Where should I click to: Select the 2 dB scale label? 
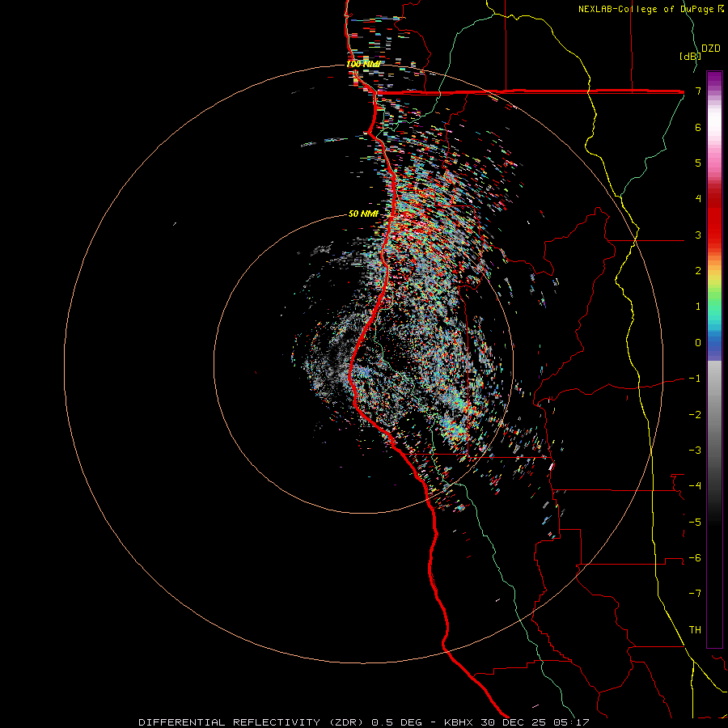pos(698,270)
